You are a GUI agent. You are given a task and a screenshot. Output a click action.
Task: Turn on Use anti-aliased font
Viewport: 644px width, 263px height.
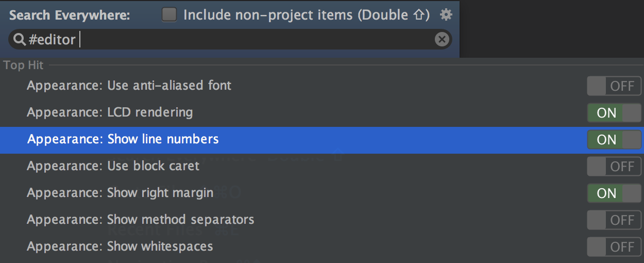[x=614, y=86]
